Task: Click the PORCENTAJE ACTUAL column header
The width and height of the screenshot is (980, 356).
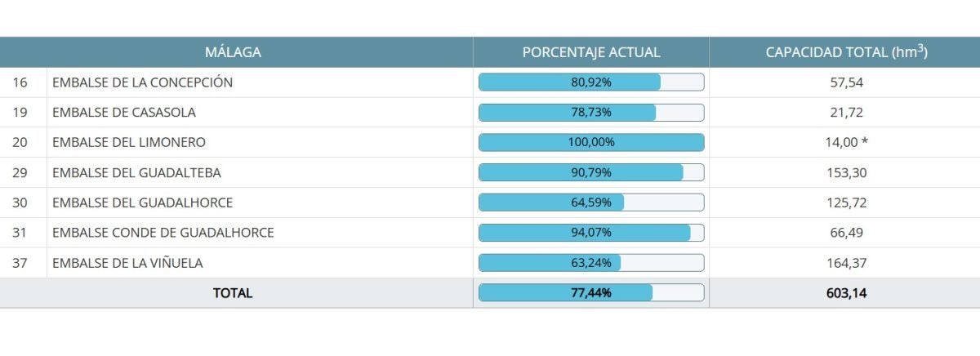Action: coord(591,52)
